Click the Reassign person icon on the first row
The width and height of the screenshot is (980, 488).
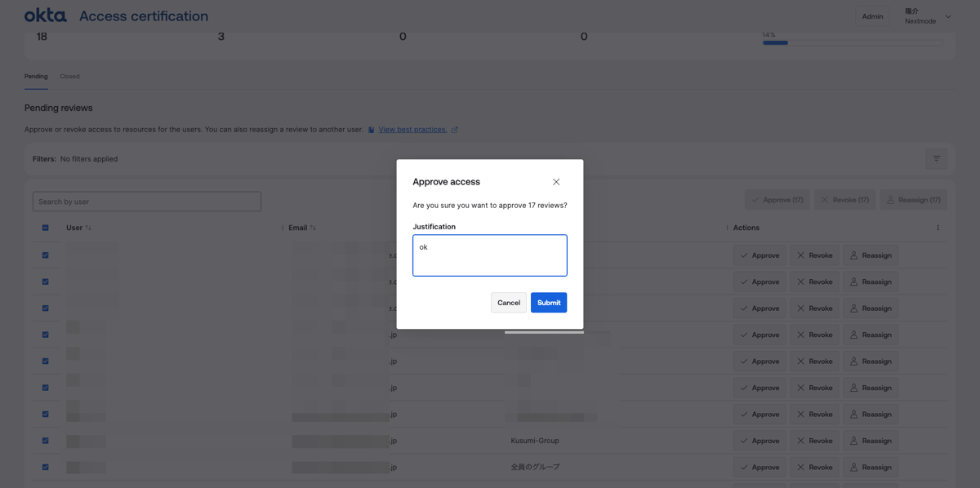coord(855,255)
